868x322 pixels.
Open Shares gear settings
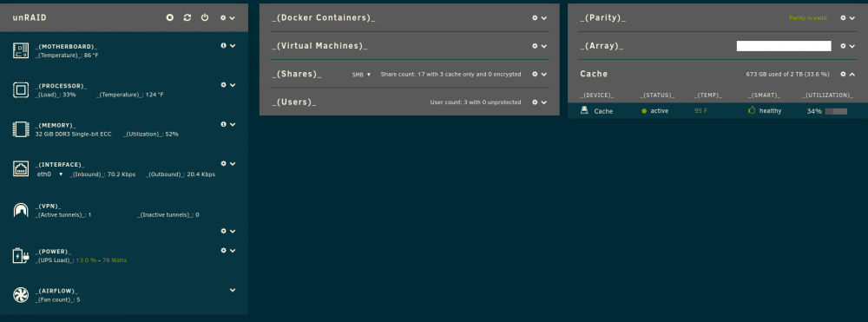(535, 74)
